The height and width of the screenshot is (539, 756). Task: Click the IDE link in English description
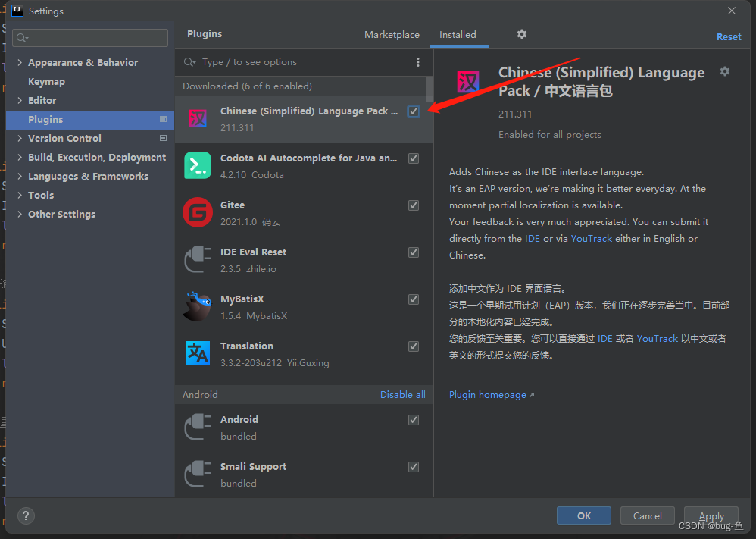pos(533,238)
